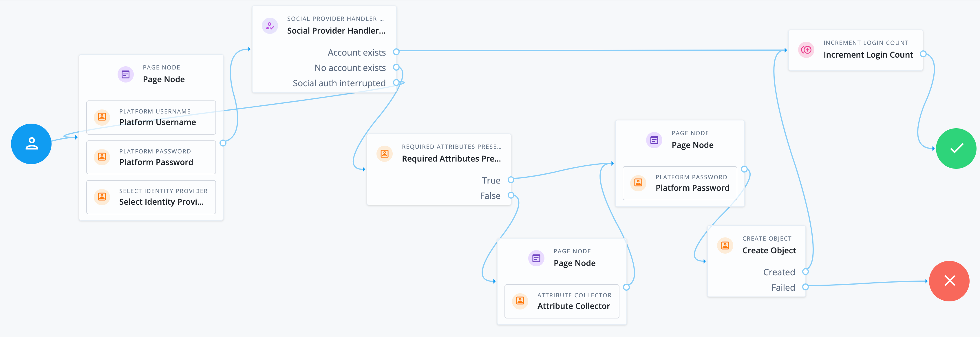980x337 pixels.
Task: Open the Create Object node
Action: [769, 250]
